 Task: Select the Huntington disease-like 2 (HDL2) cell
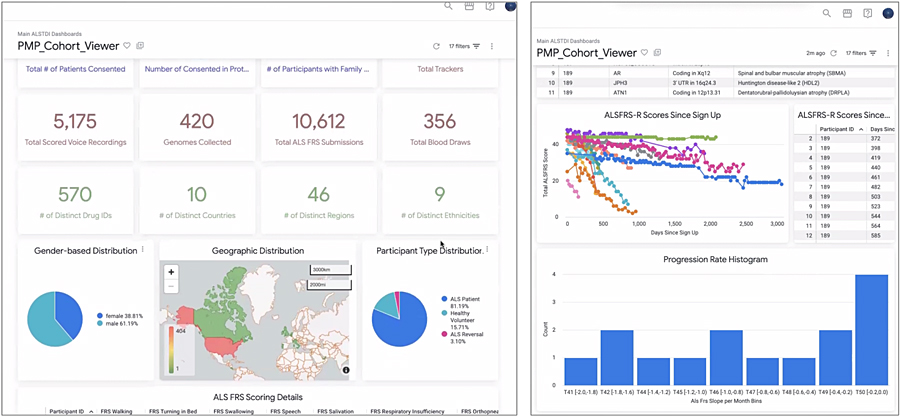point(776,83)
